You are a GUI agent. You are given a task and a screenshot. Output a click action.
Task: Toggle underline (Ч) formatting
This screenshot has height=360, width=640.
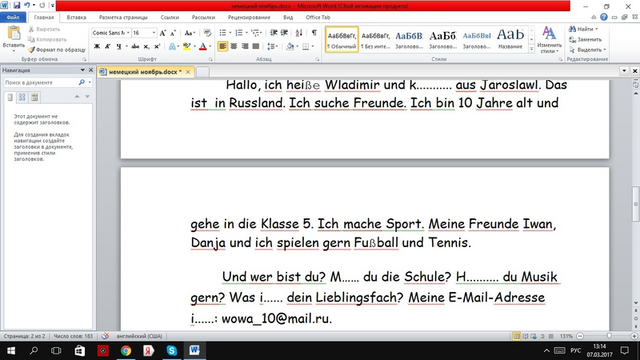click(x=118, y=47)
